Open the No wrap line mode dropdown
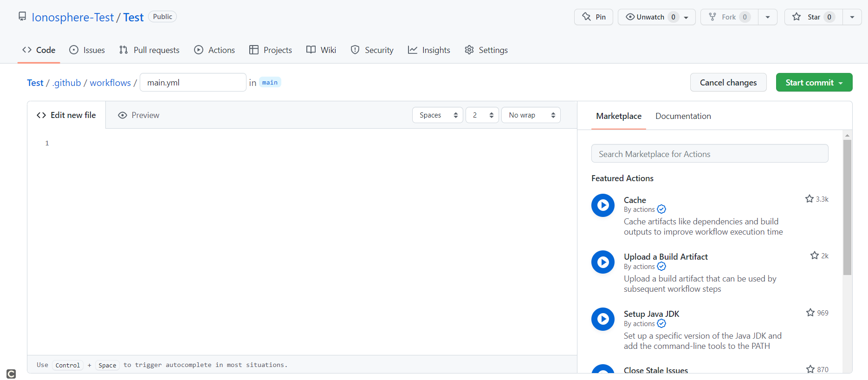This screenshot has width=868, height=380. tap(531, 115)
